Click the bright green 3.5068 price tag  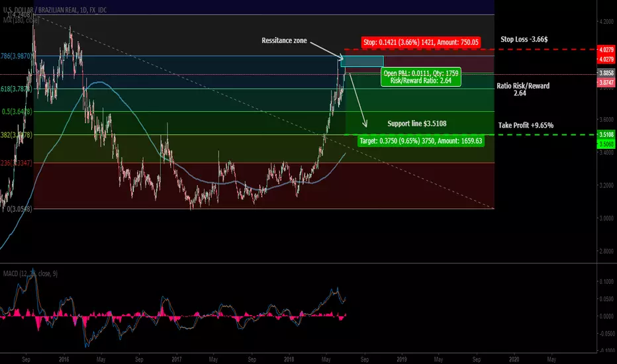606,144
